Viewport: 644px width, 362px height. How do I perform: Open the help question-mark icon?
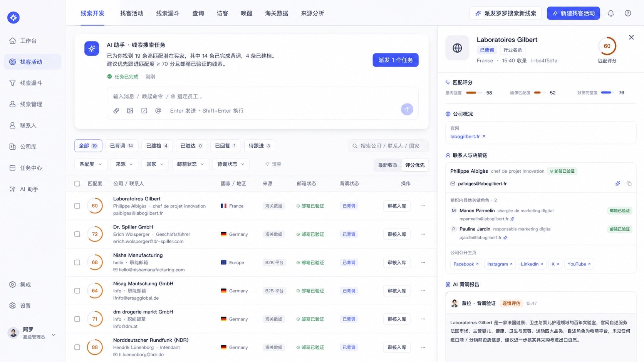(x=628, y=13)
